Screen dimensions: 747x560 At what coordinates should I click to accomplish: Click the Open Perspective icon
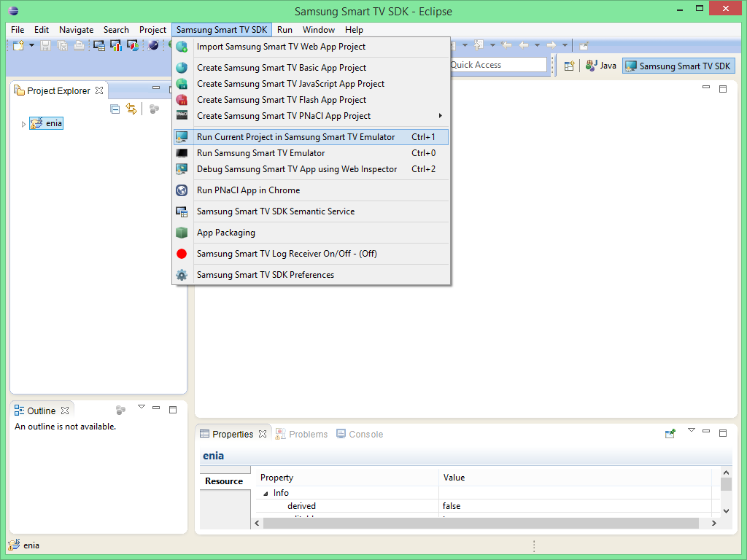pos(569,66)
